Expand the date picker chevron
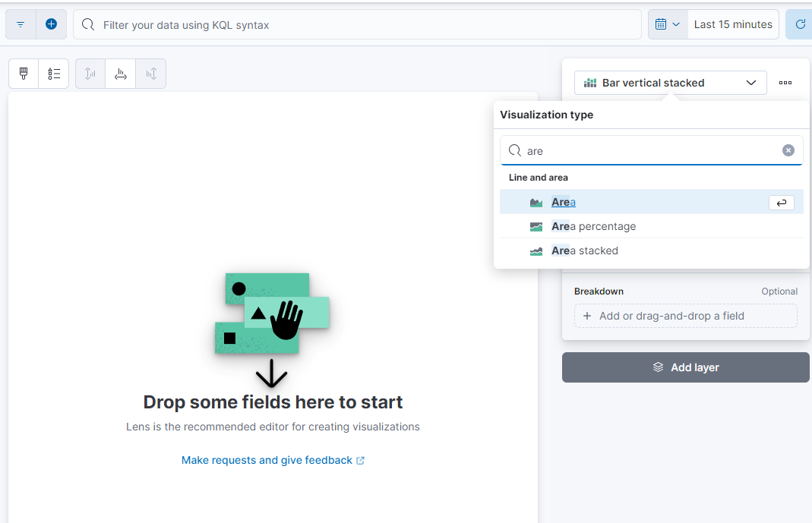Viewport: 812px width, 523px height. [676, 24]
